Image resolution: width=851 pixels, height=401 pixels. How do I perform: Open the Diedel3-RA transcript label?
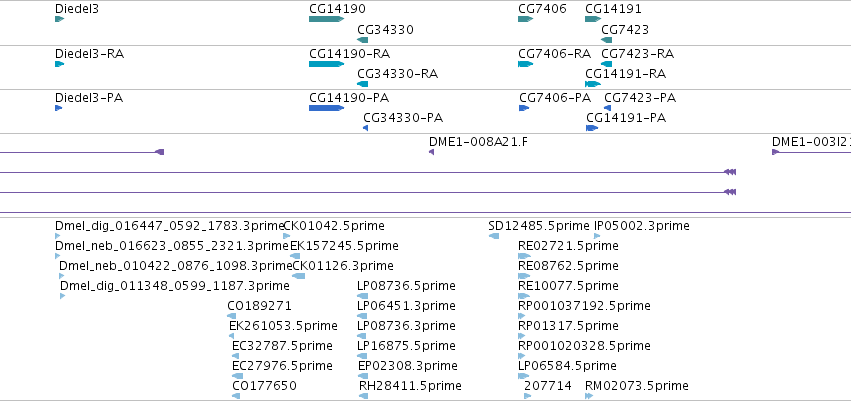[x=90, y=54]
